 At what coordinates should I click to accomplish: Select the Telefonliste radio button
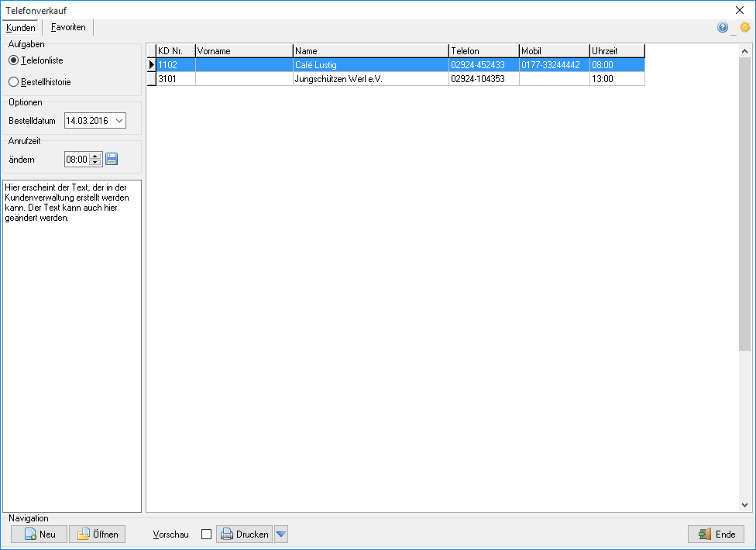13,60
